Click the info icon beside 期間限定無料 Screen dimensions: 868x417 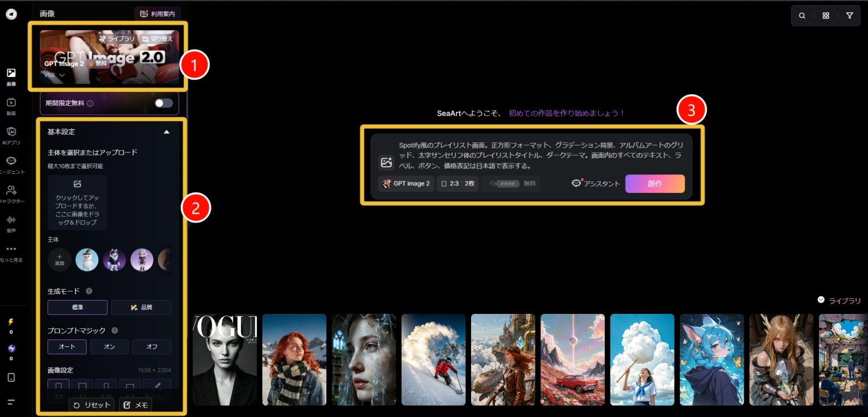(90, 104)
